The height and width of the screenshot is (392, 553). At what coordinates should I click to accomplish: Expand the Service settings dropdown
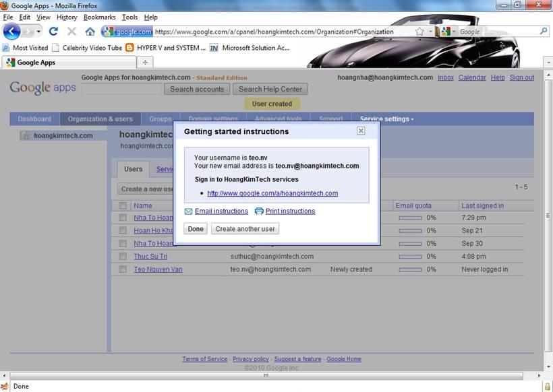[386, 119]
